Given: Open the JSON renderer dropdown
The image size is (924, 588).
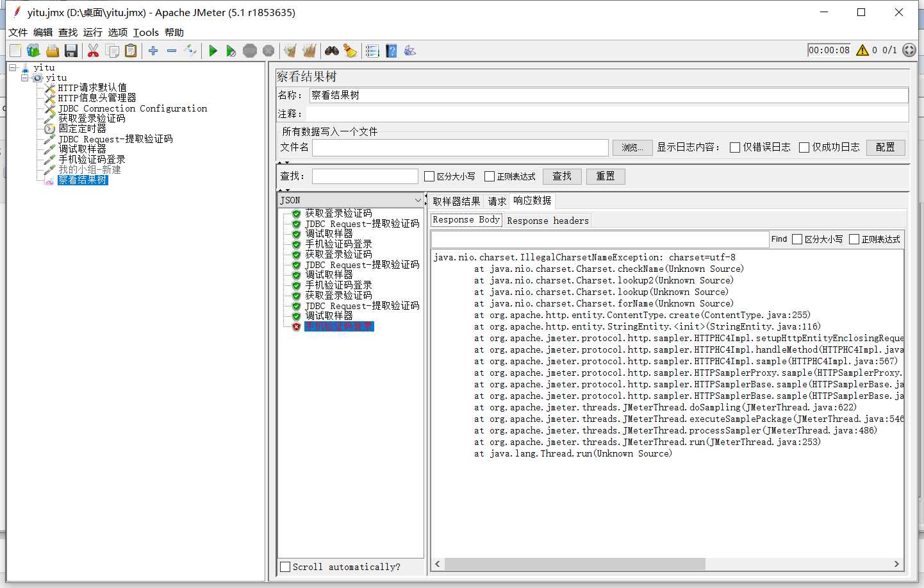Looking at the screenshot, I should tap(351, 200).
